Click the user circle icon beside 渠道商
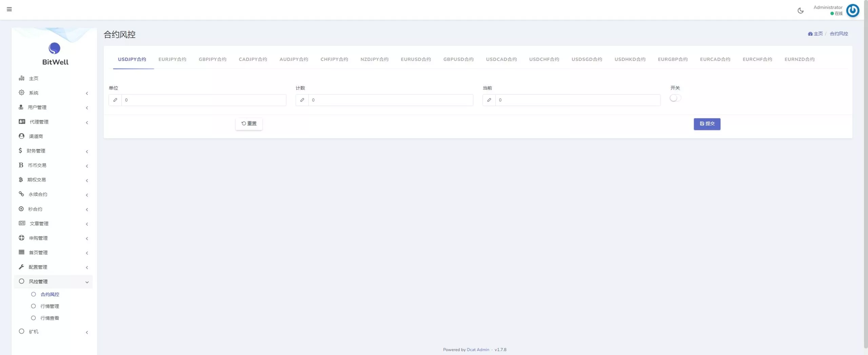The width and height of the screenshot is (868, 355). pos(22,136)
